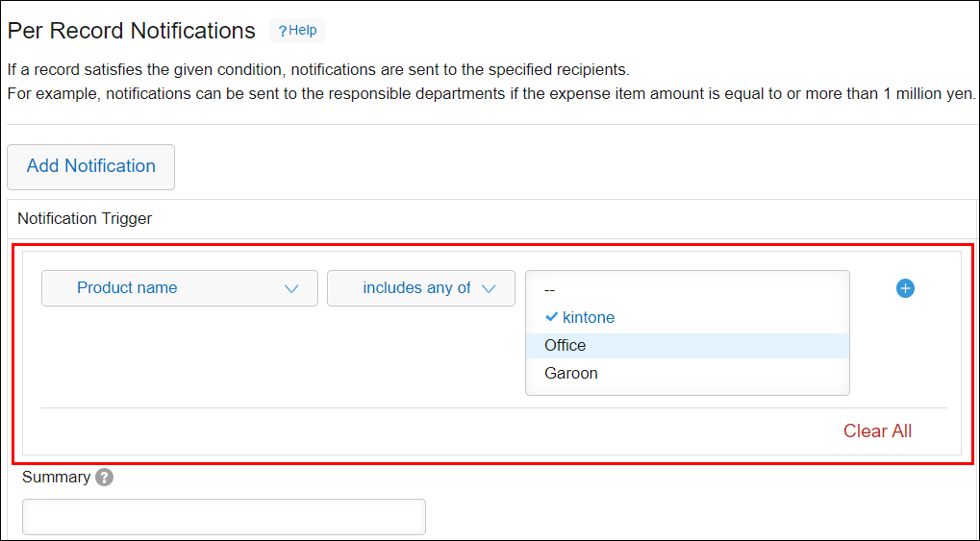
Task: Open the Product name field dropdown
Action: click(x=179, y=288)
